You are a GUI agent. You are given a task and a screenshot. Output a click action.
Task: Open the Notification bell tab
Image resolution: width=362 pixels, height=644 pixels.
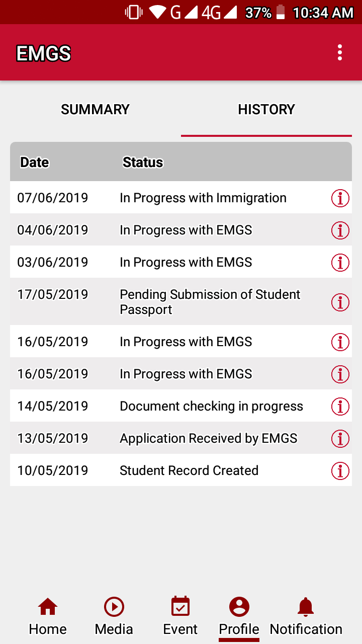[306, 616]
